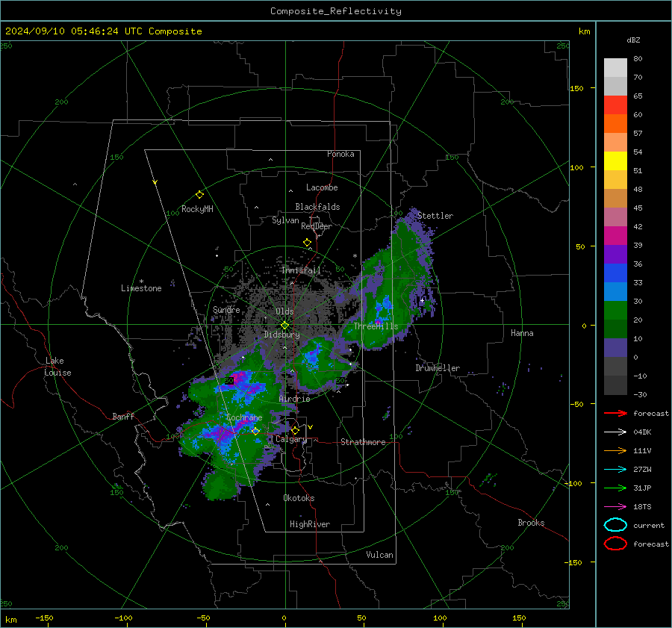Click the Ponoka city label

(340, 154)
